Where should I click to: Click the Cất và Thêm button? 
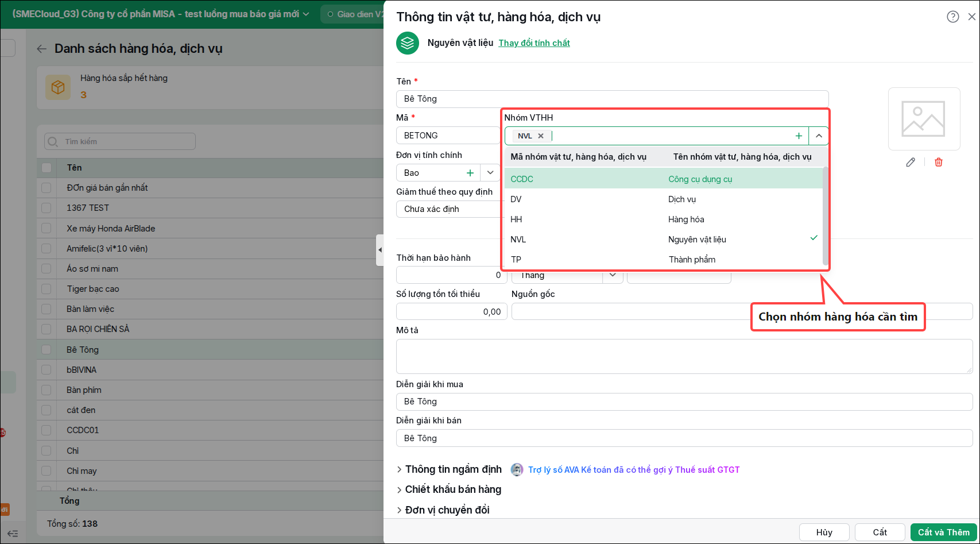(x=943, y=533)
